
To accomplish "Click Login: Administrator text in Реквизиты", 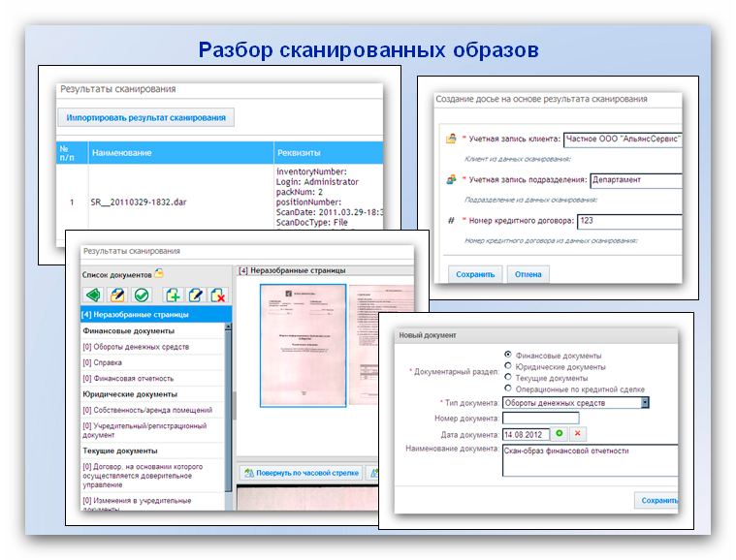I will click(x=317, y=181).
